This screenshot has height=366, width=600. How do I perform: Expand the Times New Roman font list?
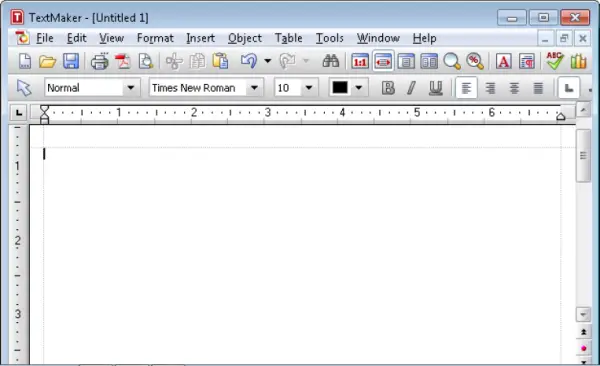tap(254, 88)
